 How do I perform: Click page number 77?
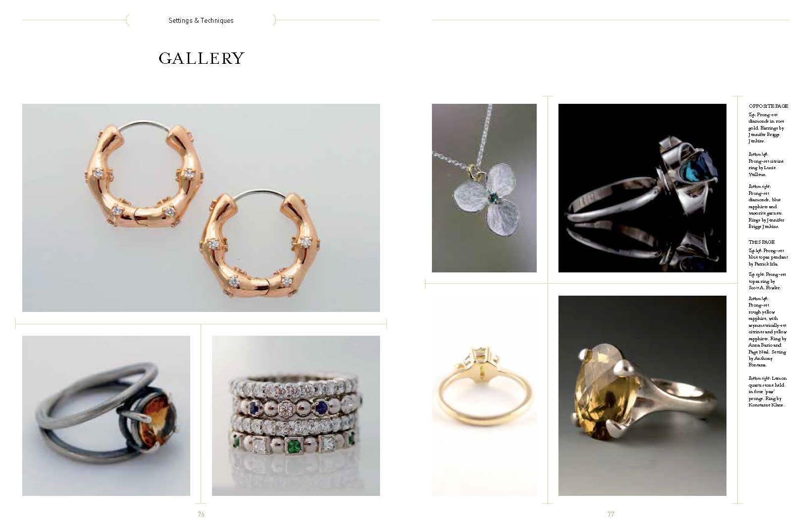(x=611, y=514)
